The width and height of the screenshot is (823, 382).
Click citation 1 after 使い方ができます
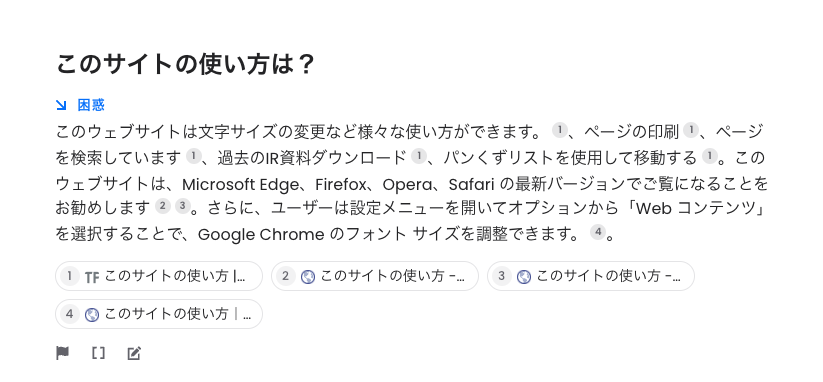(x=560, y=130)
